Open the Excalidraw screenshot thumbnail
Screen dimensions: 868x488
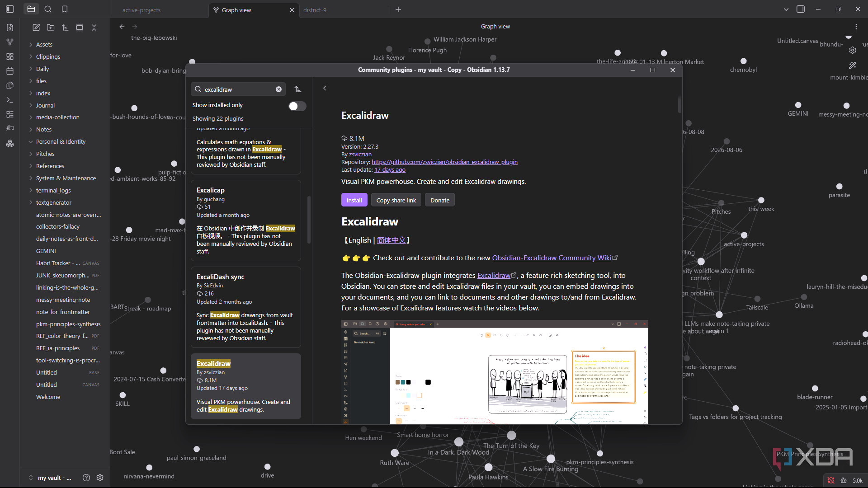click(x=495, y=372)
